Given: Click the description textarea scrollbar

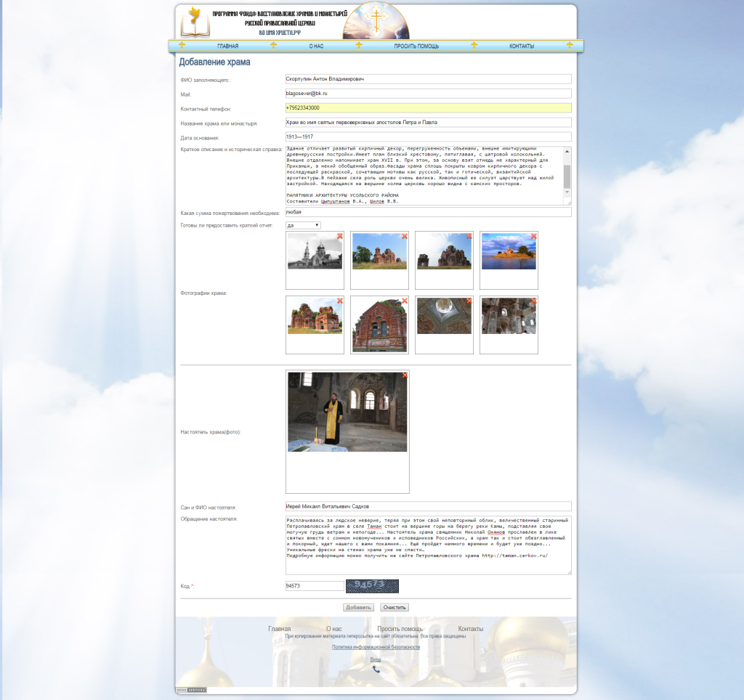Looking at the screenshot, I should coord(567,176).
